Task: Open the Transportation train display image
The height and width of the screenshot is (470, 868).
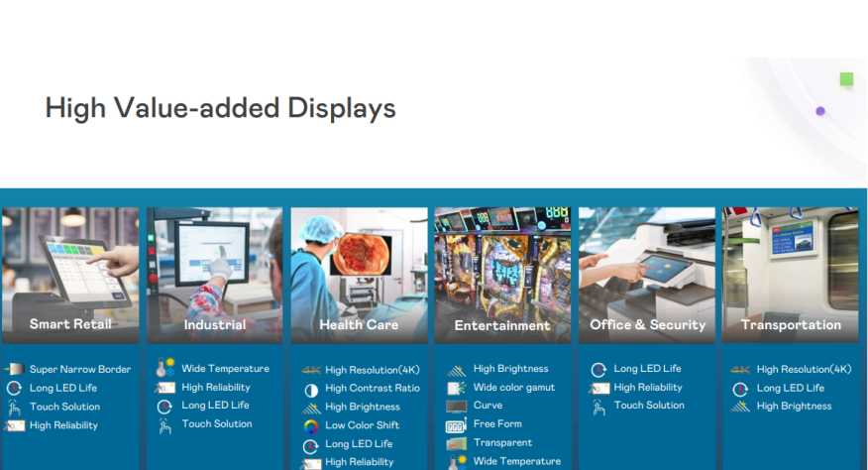Action: tap(791, 276)
